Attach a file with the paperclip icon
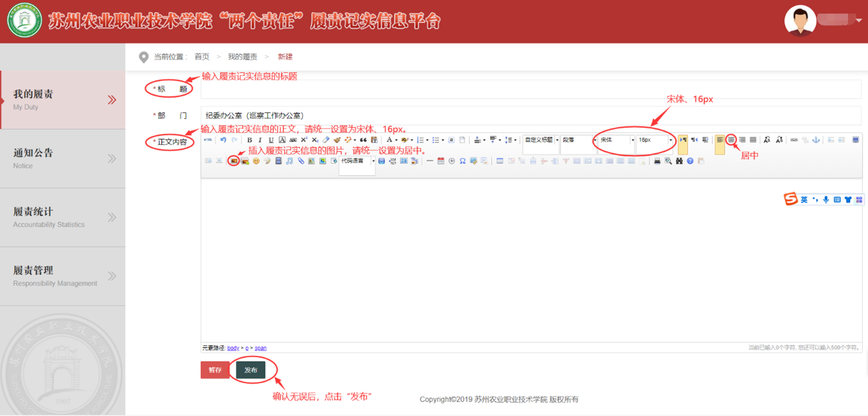Image resolution: width=868 pixels, height=416 pixels. (x=301, y=161)
